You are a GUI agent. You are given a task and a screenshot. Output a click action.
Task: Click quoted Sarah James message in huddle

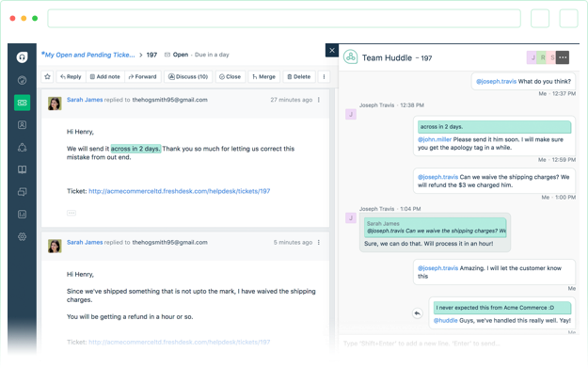point(436,228)
